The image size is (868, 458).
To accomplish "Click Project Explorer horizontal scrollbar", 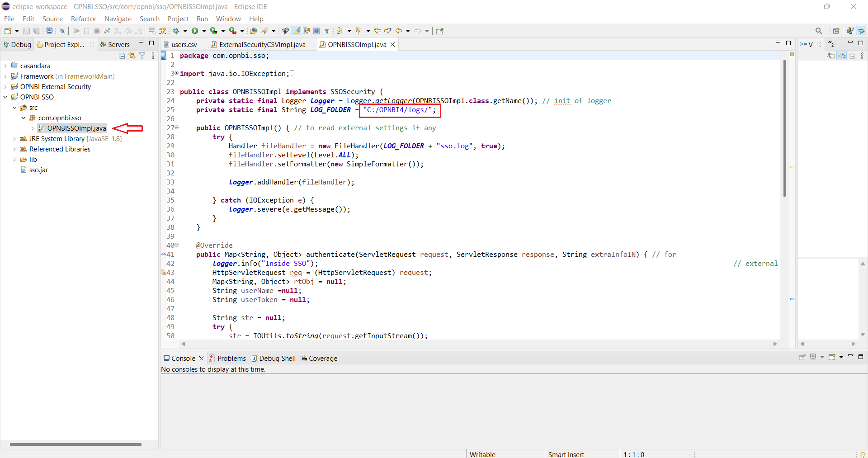I will pos(75,444).
